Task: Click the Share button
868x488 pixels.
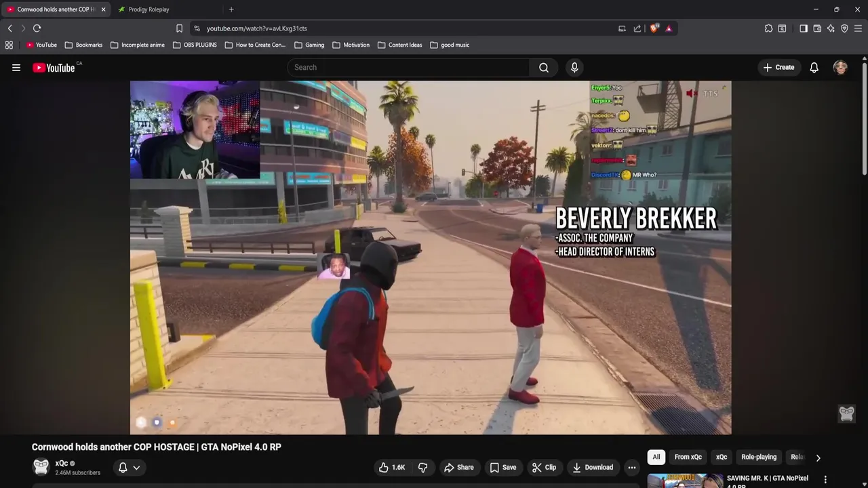Action: coord(458,467)
